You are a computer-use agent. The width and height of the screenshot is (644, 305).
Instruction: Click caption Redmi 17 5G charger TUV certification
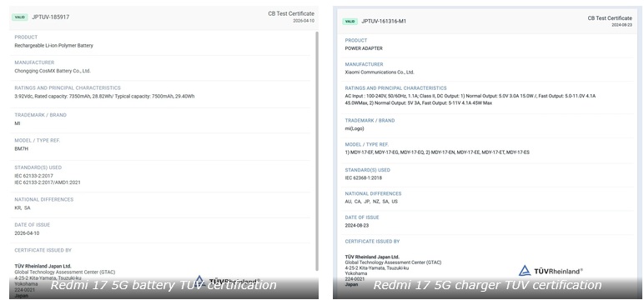coord(487,285)
